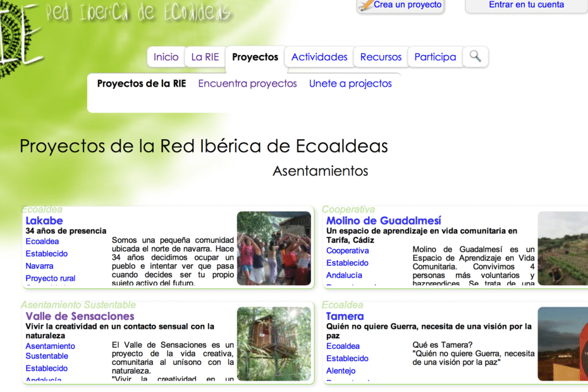Click the Valle de Sensaciones description paragraph

173,361
